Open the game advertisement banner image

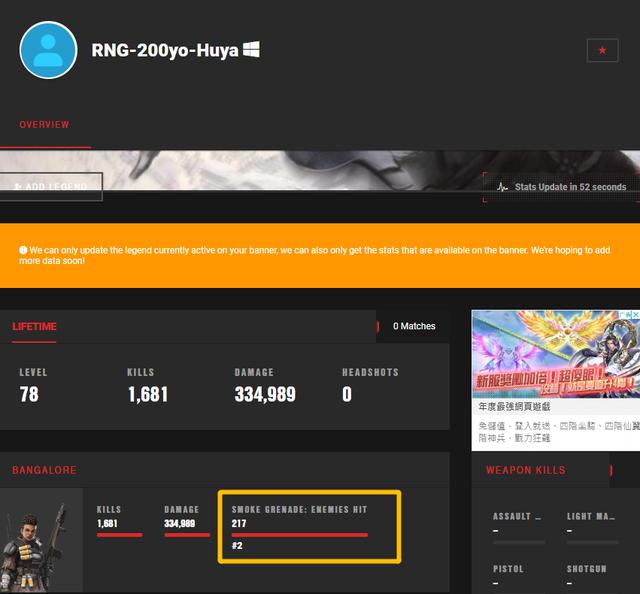click(x=556, y=354)
